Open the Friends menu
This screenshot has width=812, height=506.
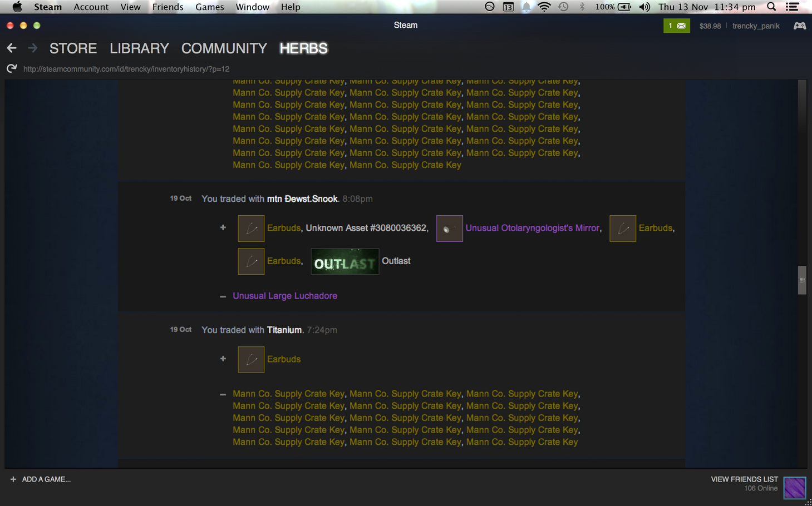[x=168, y=7]
